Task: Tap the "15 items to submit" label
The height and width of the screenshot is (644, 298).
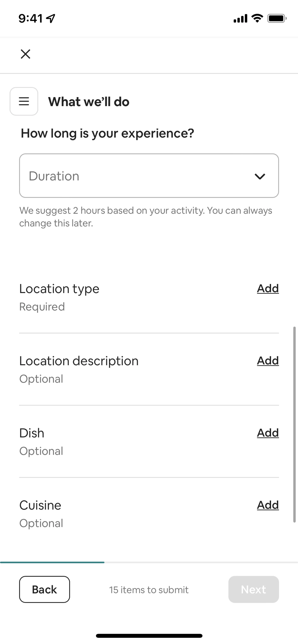Action: (149, 590)
